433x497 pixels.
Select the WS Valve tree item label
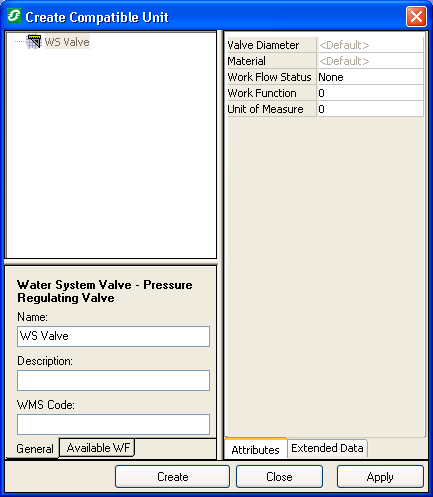coord(67,42)
